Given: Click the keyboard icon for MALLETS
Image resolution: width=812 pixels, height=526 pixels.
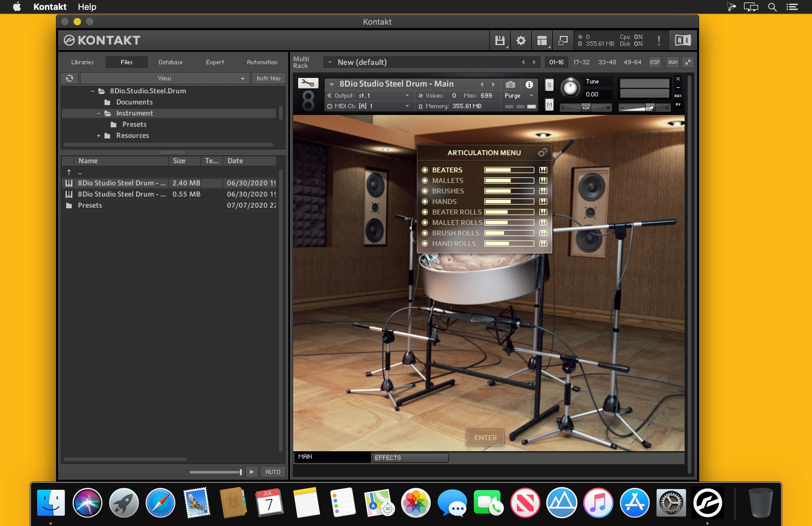Looking at the screenshot, I should pyautogui.click(x=543, y=180).
